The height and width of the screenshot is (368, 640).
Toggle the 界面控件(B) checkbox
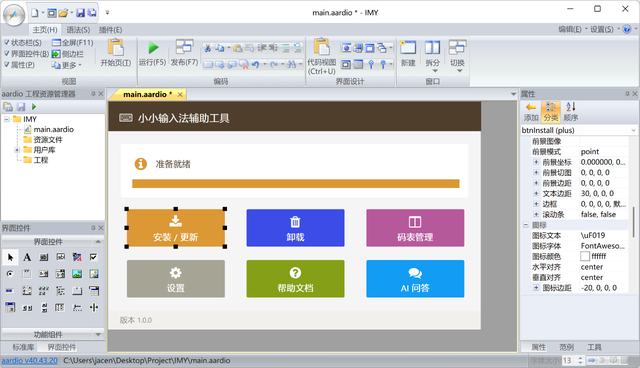(x=7, y=53)
